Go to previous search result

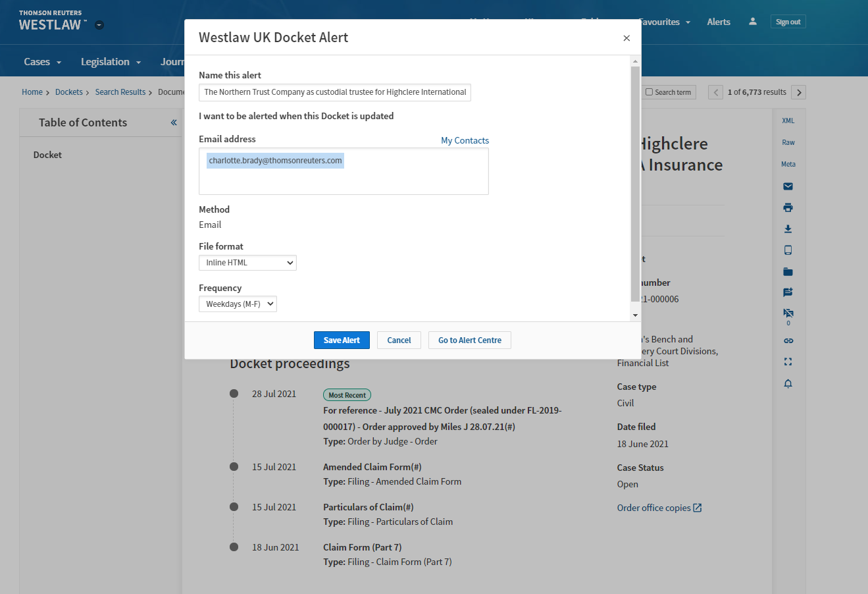click(715, 92)
